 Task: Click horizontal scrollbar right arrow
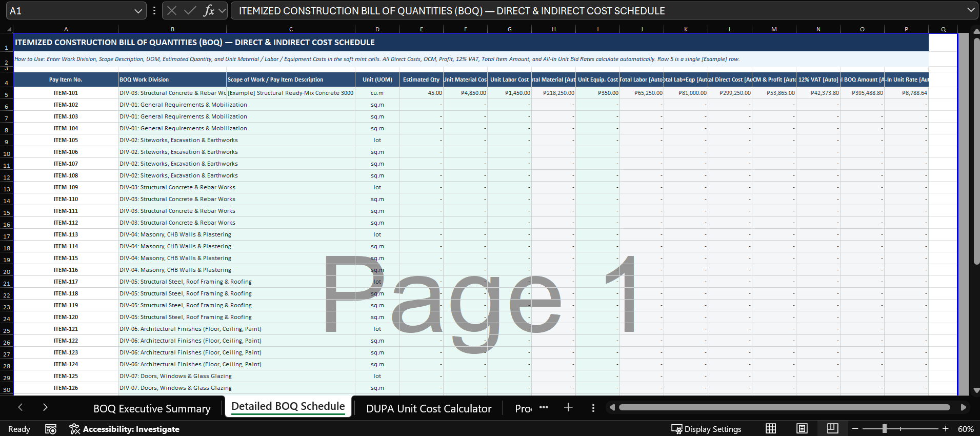[964, 407]
